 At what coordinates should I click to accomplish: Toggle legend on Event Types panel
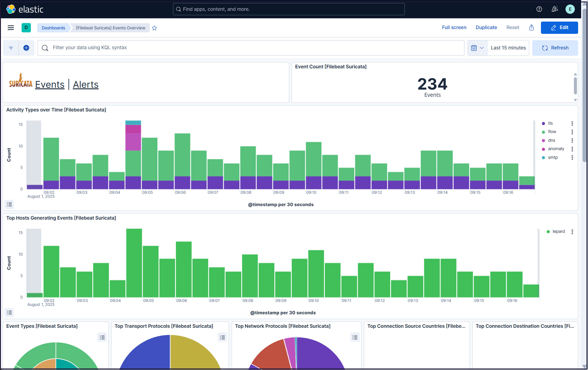(102, 337)
